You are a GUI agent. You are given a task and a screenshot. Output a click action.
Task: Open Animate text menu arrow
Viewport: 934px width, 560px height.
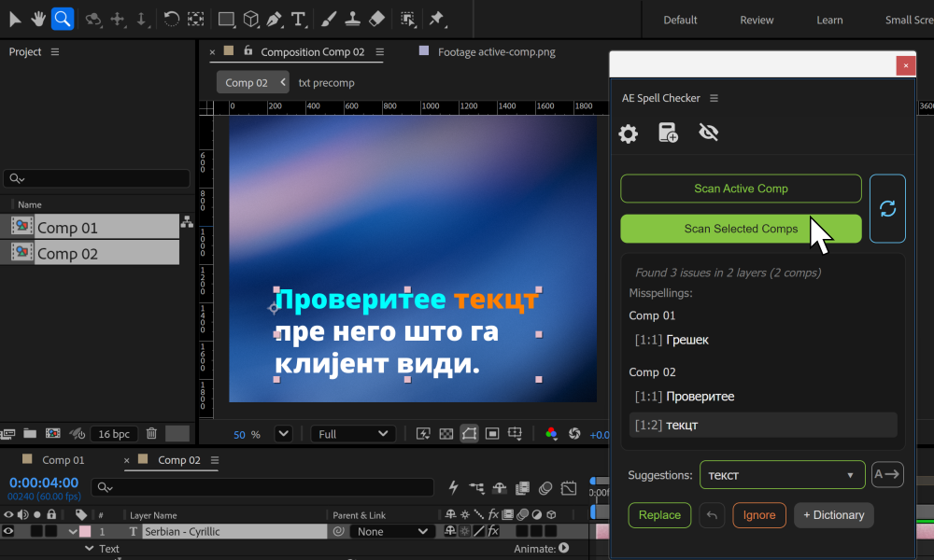pyautogui.click(x=563, y=548)
